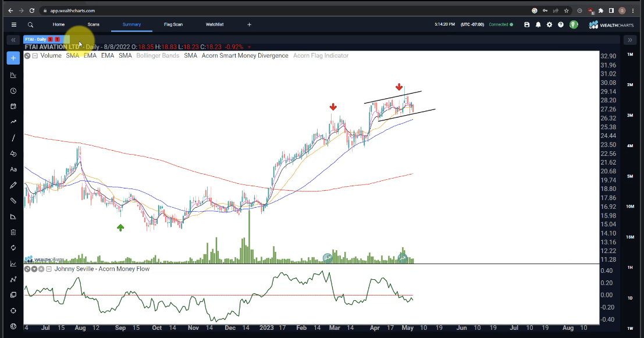
Task: Select the Aa text annotation tool
Action: pos(13,169)
